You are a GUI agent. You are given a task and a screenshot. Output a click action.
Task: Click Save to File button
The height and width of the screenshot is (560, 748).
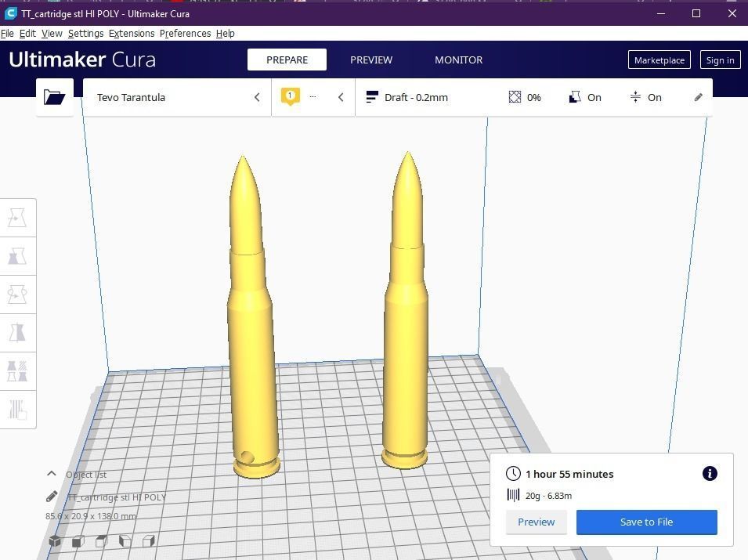point(646,522)
